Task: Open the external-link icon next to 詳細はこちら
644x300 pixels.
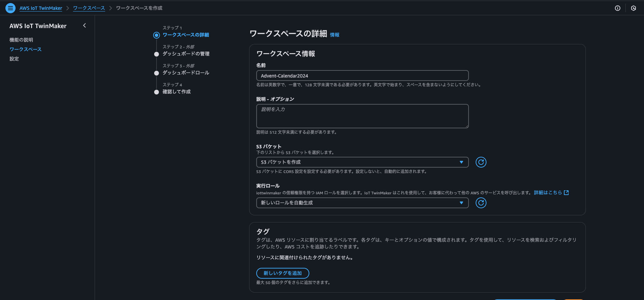Action: pyautogui.click(x=566, y=193)
